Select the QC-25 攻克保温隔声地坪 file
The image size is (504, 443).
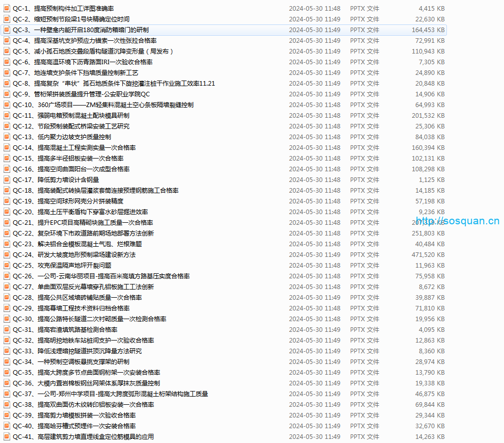[x=61, y=265]
